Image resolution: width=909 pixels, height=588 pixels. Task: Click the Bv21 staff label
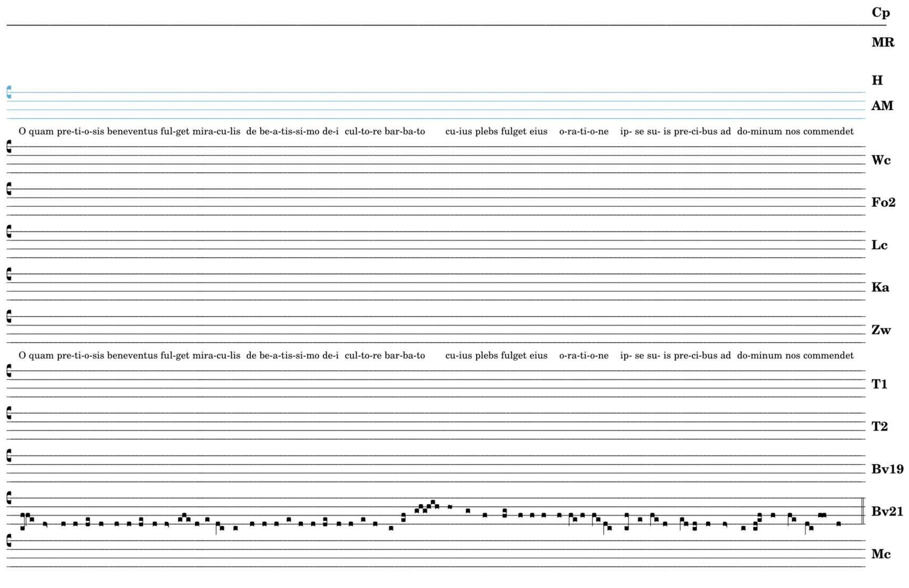[887, 511]
